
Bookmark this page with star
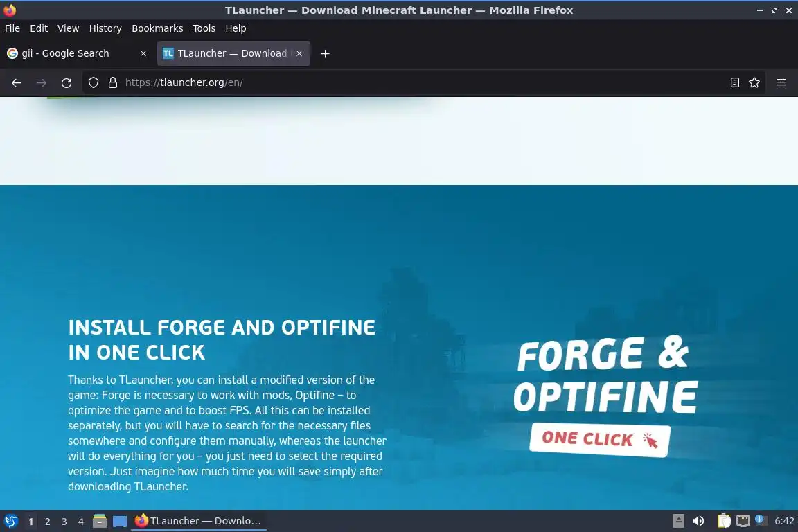[754, 82]
